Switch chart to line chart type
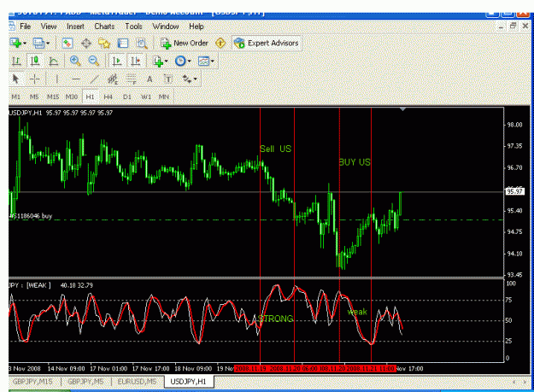The image size is (534, 392). [54, 61]
